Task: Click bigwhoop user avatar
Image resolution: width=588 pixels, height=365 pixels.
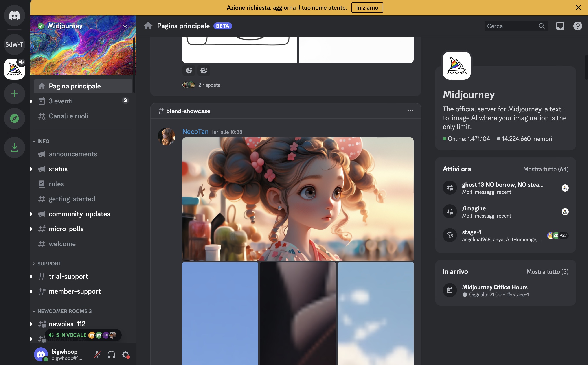Action: click(x=41, y=354)
